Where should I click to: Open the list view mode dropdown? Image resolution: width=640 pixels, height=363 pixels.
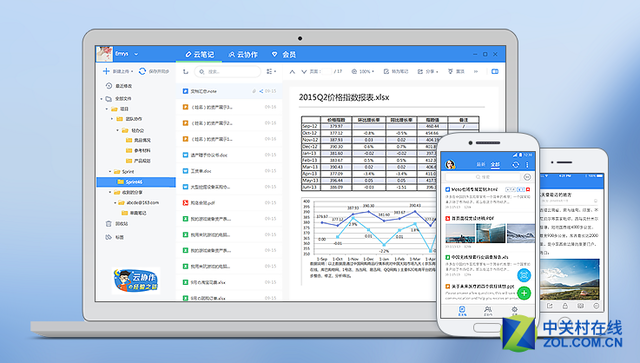pyautogui.click(x=271, y=71)
